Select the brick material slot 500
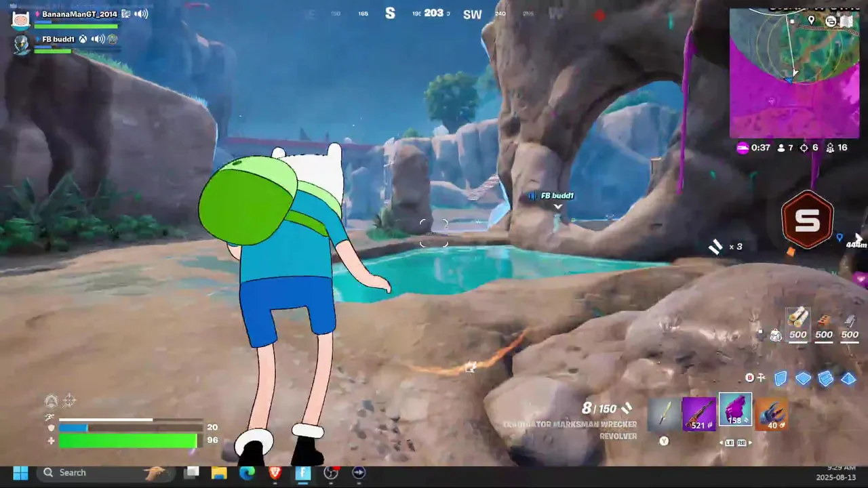Screen dimensions: 868x488 [824, 326]
